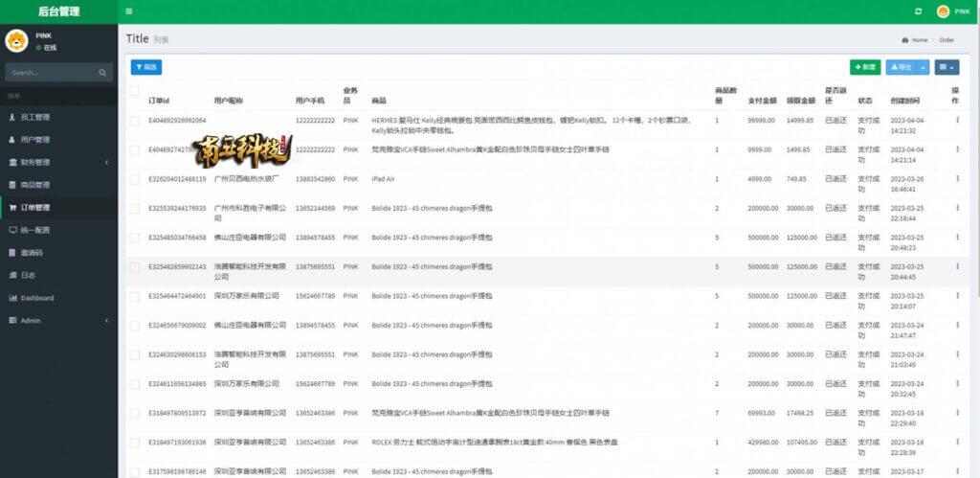Open 用户管理 in the sidebar
This screenshot has width=980, height=478.
click(x=58, y=140)
